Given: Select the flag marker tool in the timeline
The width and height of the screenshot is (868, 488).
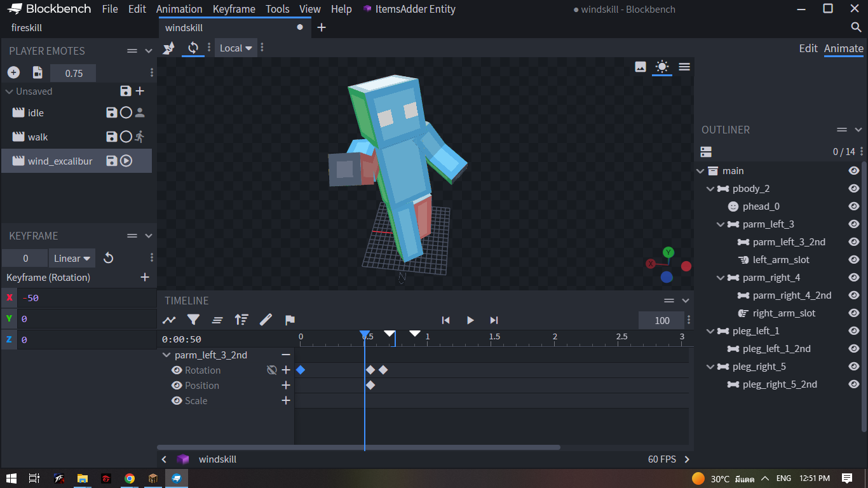Looking at the screenshot, I should tap(290, 320).
